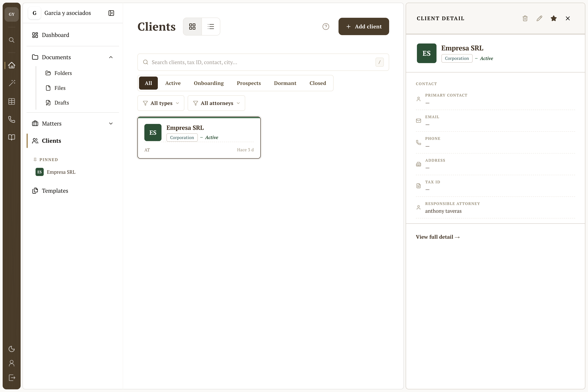Click the Address building icon
Image resolution: width=588 pixels, height=392 pixels.
pyautogui.click(x=419, y=164)
